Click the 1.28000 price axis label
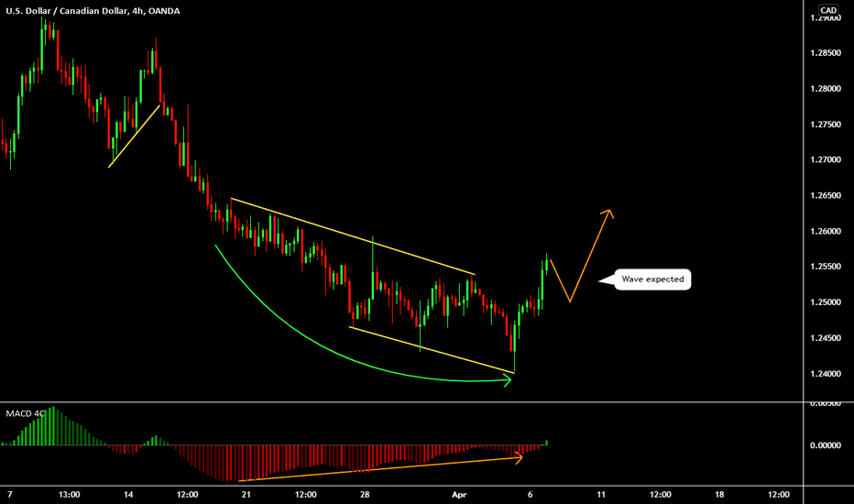The height and width of the screenshot is (504, 854). point(826,89)
